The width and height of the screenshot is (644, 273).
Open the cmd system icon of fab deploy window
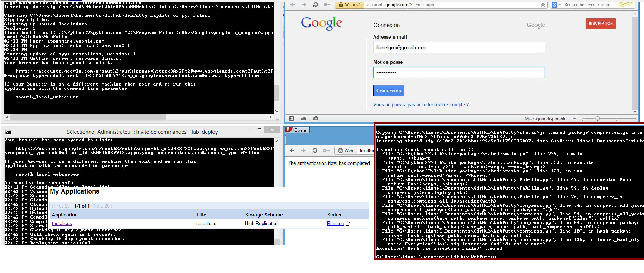8,132
